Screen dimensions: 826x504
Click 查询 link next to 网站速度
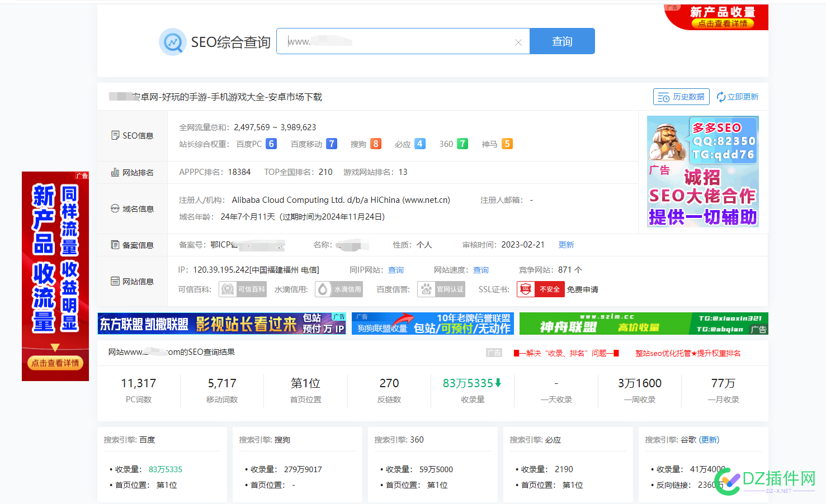(x=481, y=270)
